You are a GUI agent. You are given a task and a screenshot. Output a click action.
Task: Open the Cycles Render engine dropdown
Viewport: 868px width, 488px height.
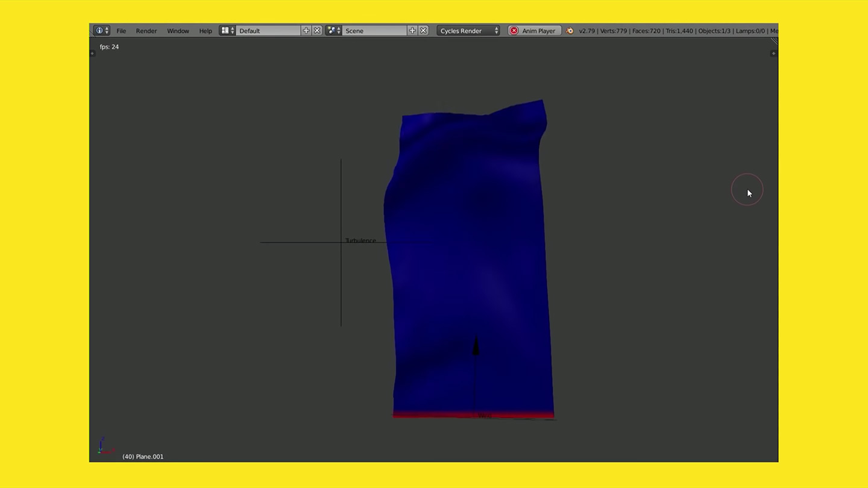pyautogui.click(x=468, y=30)
